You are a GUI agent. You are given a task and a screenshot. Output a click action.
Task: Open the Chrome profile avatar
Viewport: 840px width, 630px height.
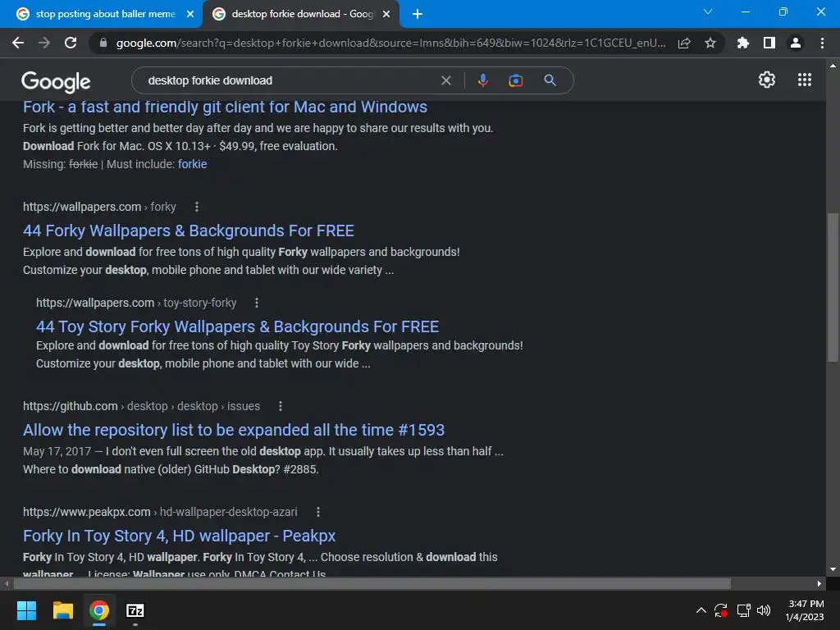tap(796, 43)
